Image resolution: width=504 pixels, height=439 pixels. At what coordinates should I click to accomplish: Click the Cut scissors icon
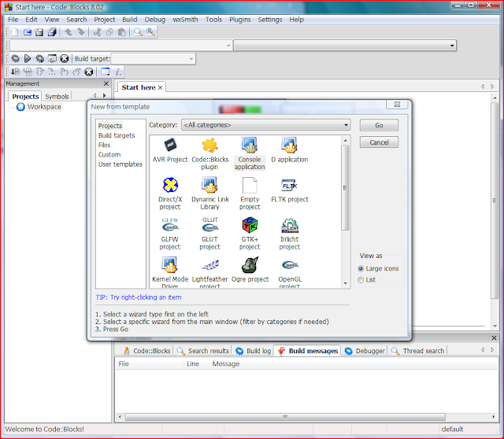(x=98, y=32)
